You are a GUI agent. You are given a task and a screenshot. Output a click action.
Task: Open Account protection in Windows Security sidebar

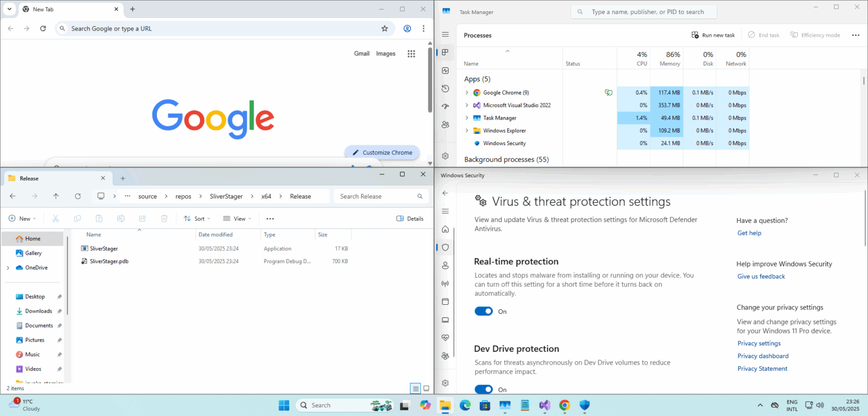click(445, 265)
